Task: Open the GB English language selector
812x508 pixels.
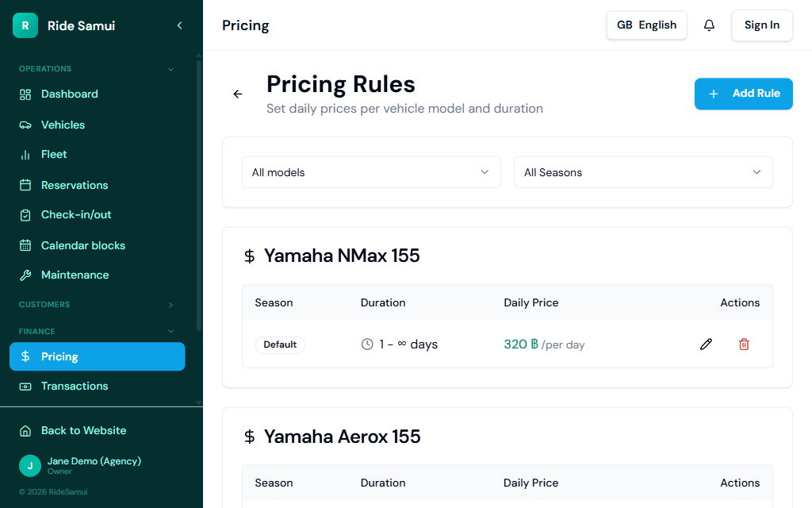Action: pyautogui.click(x=646, y=25)
